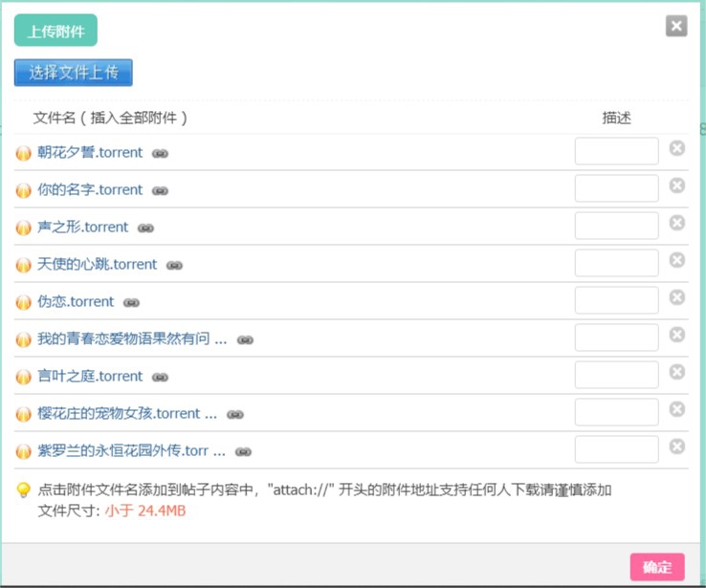706x588 pixels.
Task: Click the link icon beside 你的名字.torrent
Action: click(160, 190)
